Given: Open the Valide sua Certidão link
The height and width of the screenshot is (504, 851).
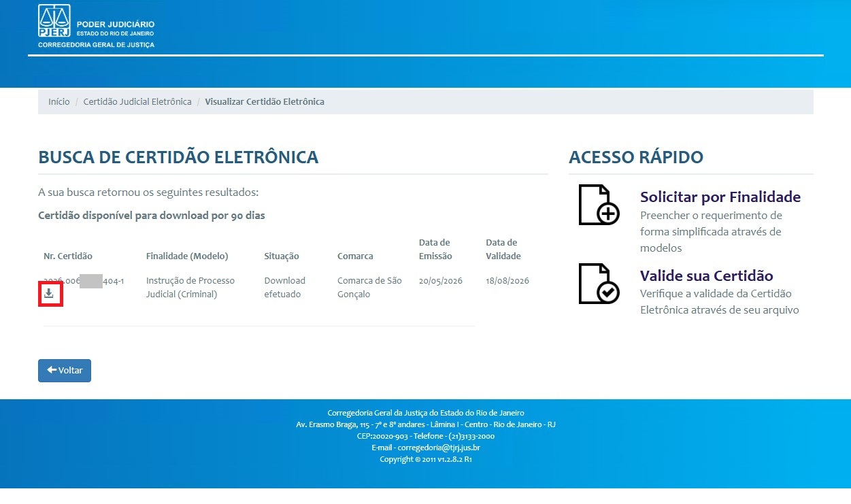Looking at the screenshot, I should [x=707, y=276].
